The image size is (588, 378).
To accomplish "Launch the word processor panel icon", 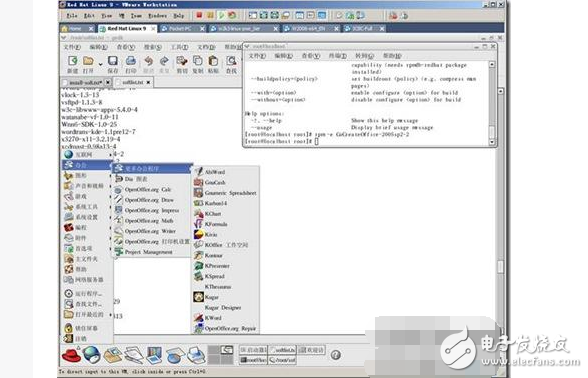I will tap(134, 355).
